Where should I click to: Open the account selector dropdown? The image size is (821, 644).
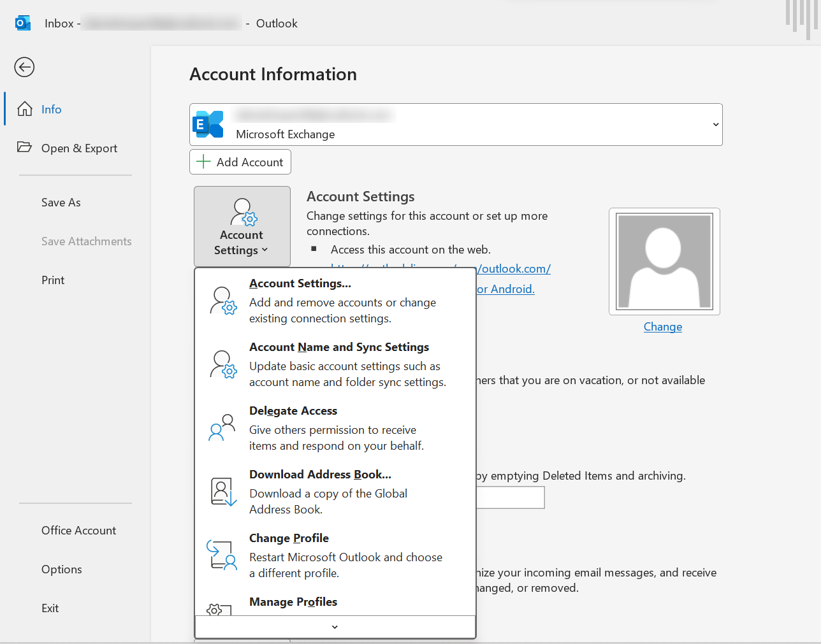(716, 124)
